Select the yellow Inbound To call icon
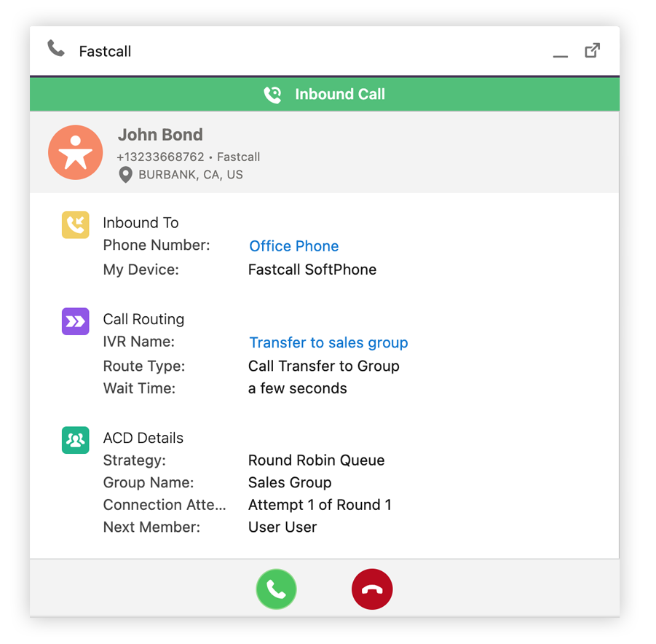The width and height of the screenshot is (656, 644). (x=75, y=224)
